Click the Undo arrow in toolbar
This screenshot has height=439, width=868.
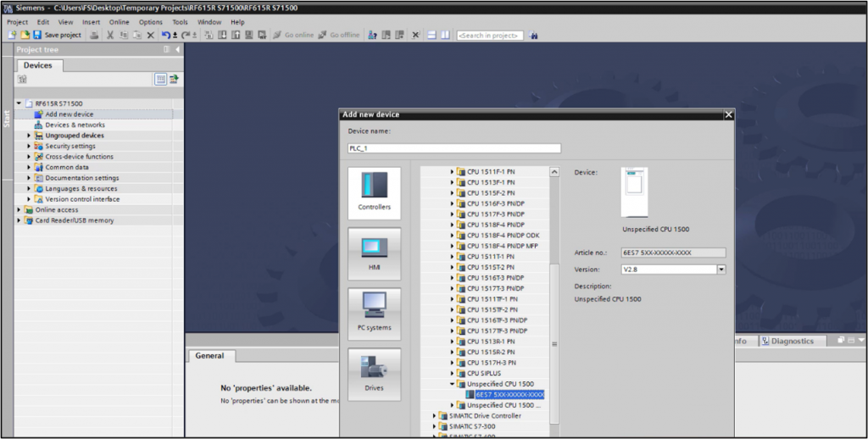166,35
